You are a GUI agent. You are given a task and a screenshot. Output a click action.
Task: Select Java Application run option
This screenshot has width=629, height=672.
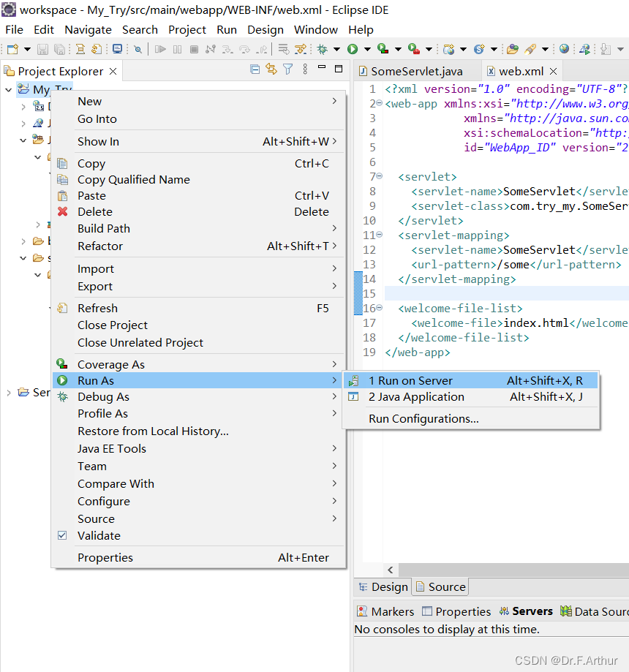471,396
